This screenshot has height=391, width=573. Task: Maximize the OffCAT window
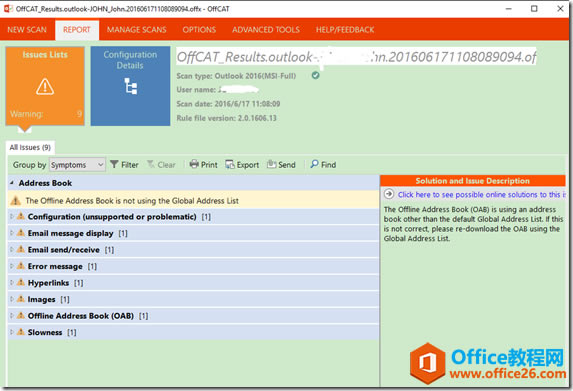[534, 8]
